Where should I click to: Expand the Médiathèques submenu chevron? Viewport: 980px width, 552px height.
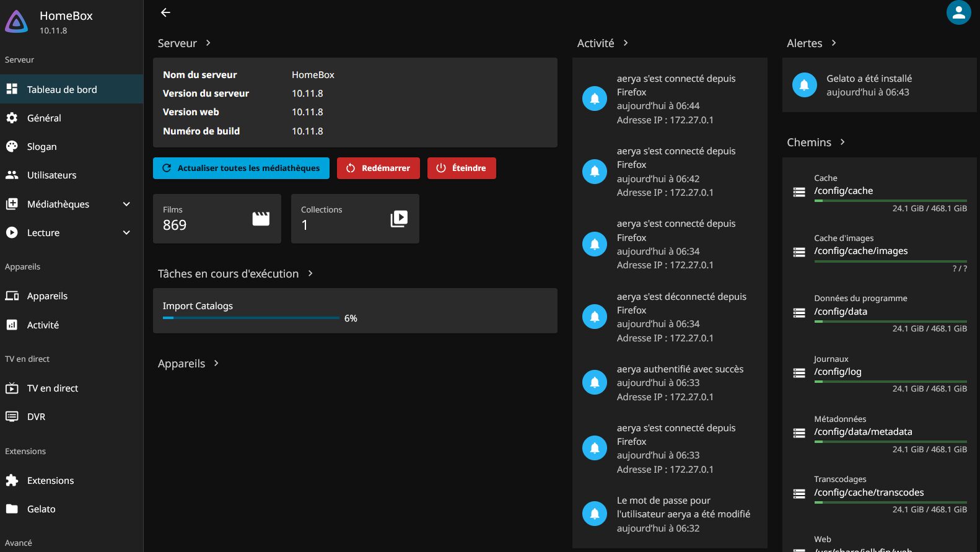(126, 204)
